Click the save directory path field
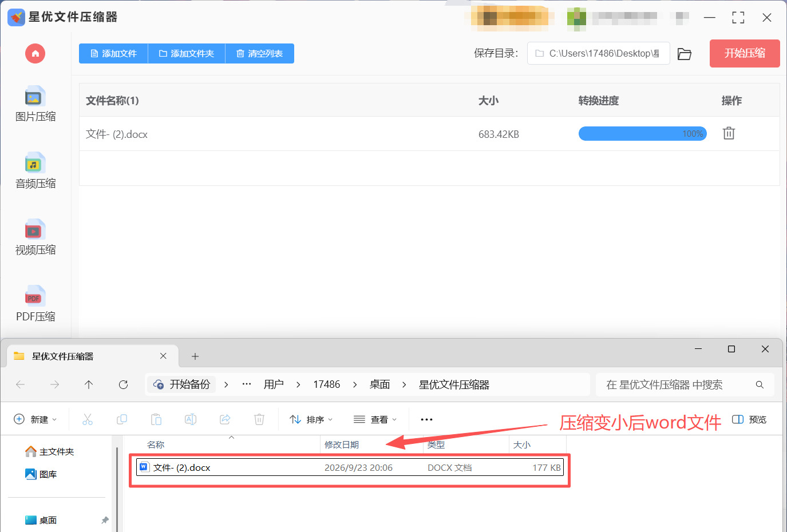This screenshot has height=532, width=787. tap(598, 53)
